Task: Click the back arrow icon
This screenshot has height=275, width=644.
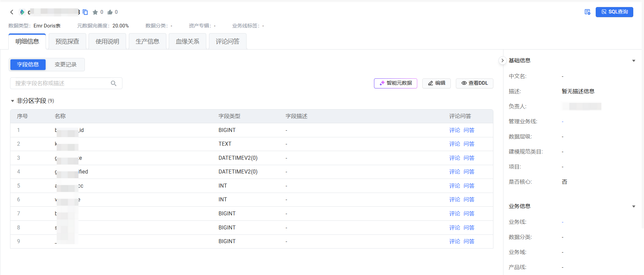Action: [x=12, y=12]
